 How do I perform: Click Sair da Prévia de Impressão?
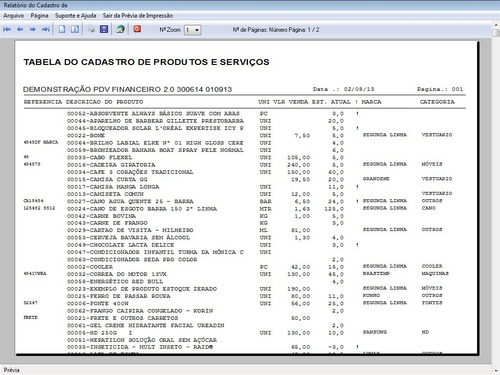pyautogui.click(x=138, y=16)
